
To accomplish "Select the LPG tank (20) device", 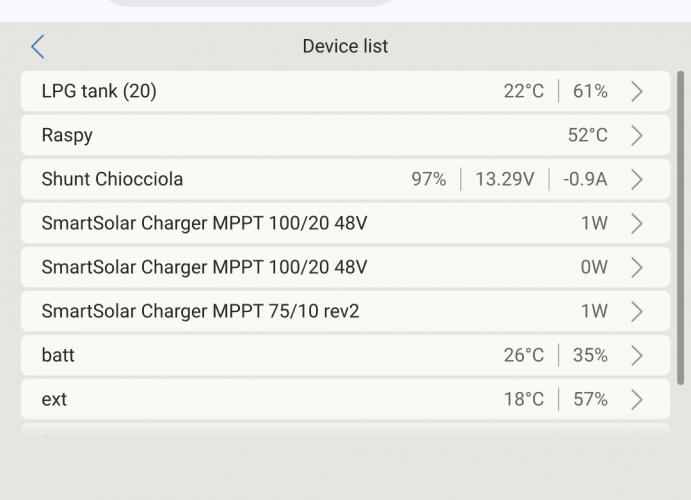I will [x=99, y=92].
